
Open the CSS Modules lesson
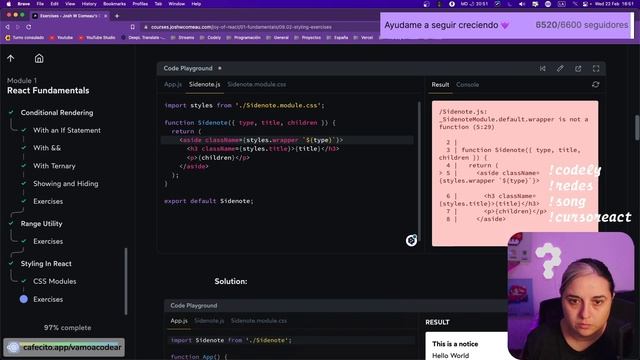[x=55, y=281]
